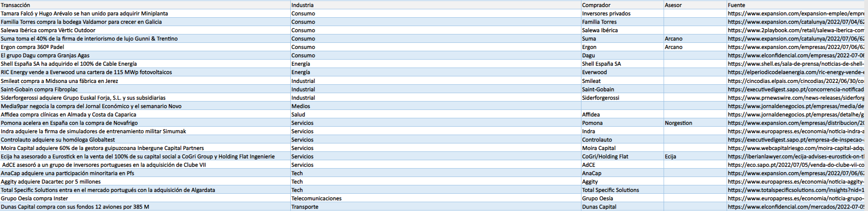
Task: Click the Indra adquiere la firma de simuladores cell
Action: (x=145, y=131)
